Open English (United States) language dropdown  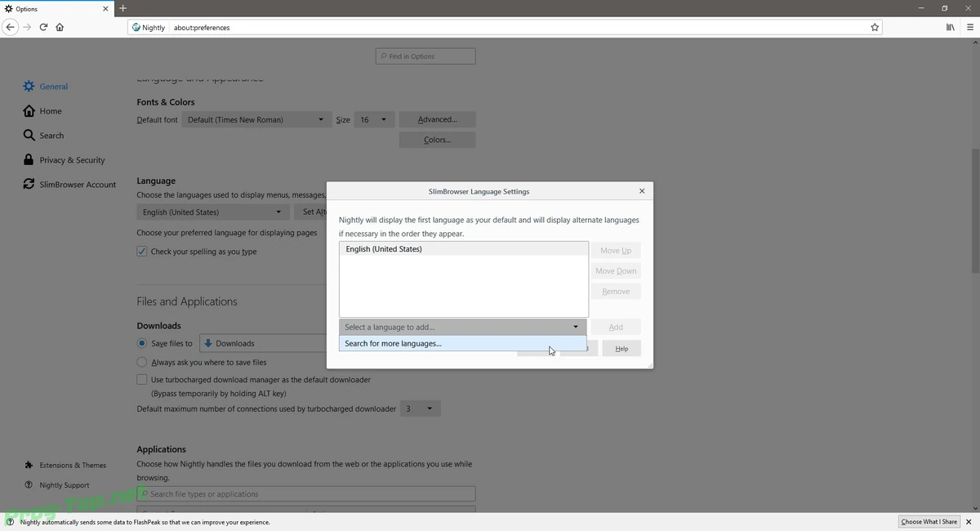click(x=213, y=212)
